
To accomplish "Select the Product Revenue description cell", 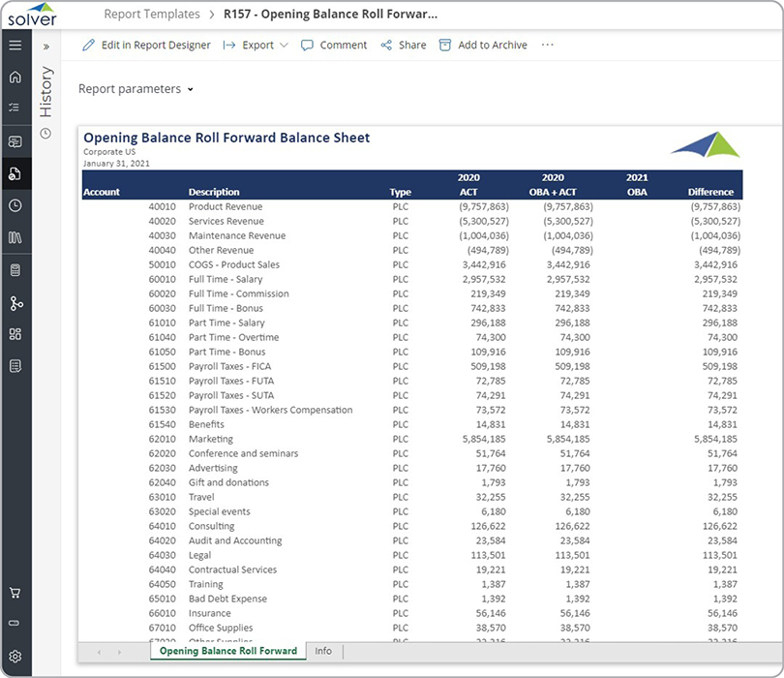I will point(226,206).
